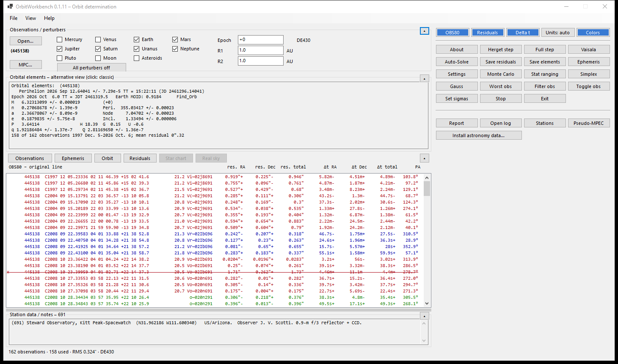Screen dimensions: 618x364
Task: Switch to the Orbit tab
Action: [108, 158]
